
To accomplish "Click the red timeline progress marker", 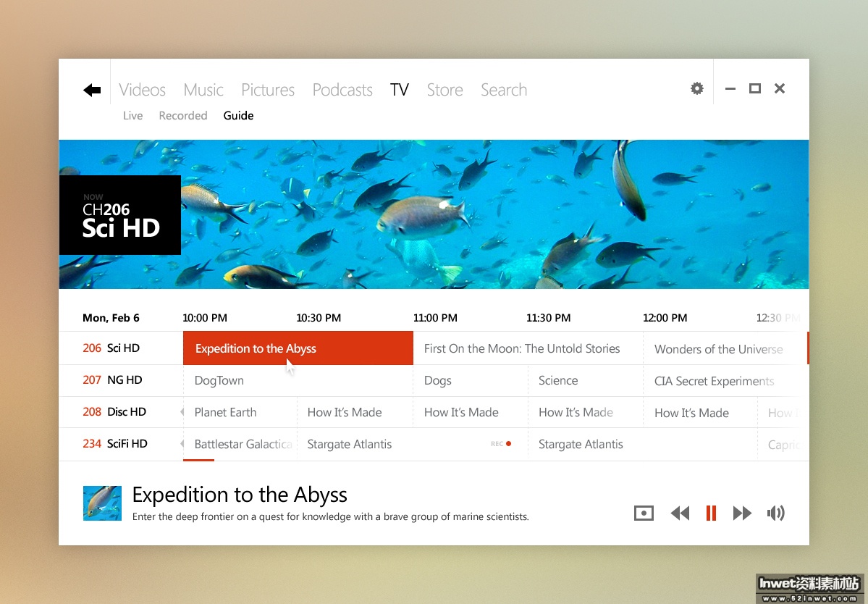I will (x=199, y=460).
